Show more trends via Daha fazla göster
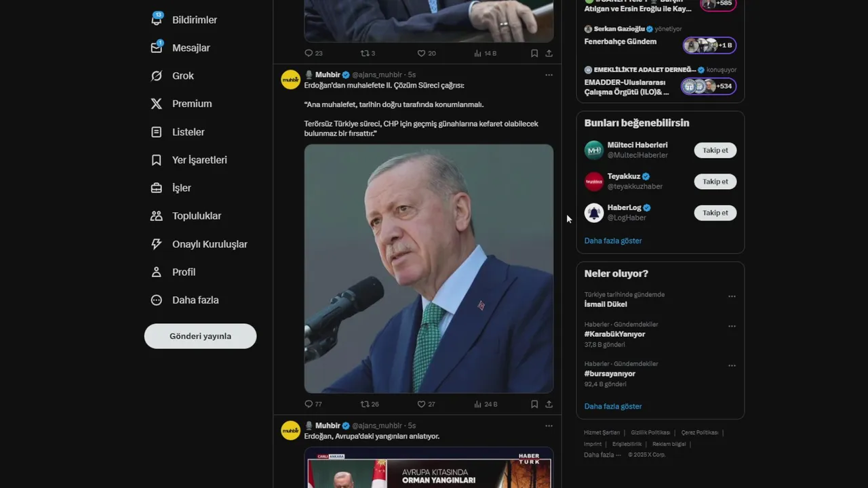Image resolution: width=868 pixels, height=488 pixels. (x=613, y=406)
